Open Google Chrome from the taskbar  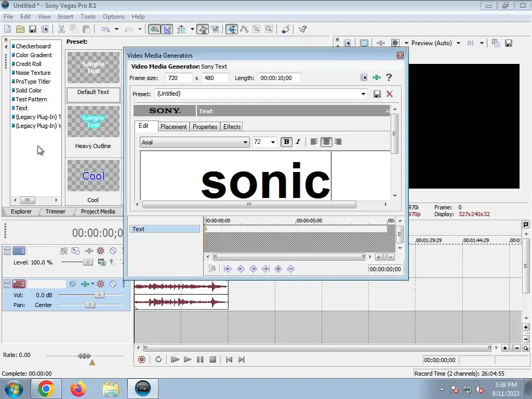tap(46, 389)
